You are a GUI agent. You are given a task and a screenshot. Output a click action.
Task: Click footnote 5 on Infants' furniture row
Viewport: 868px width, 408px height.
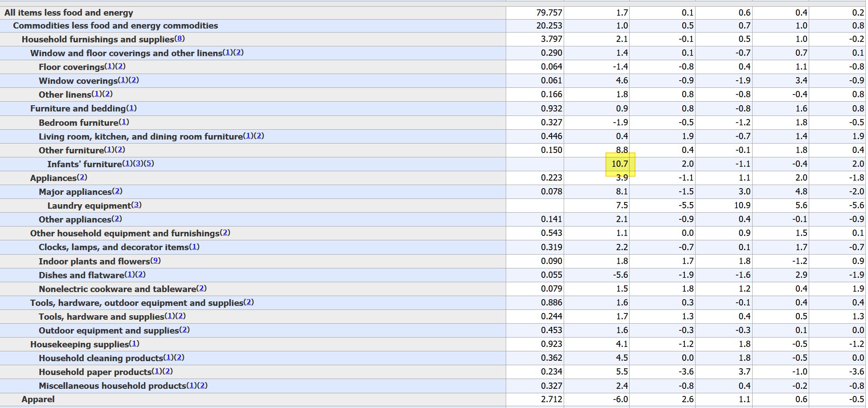(x=149, y=163)
